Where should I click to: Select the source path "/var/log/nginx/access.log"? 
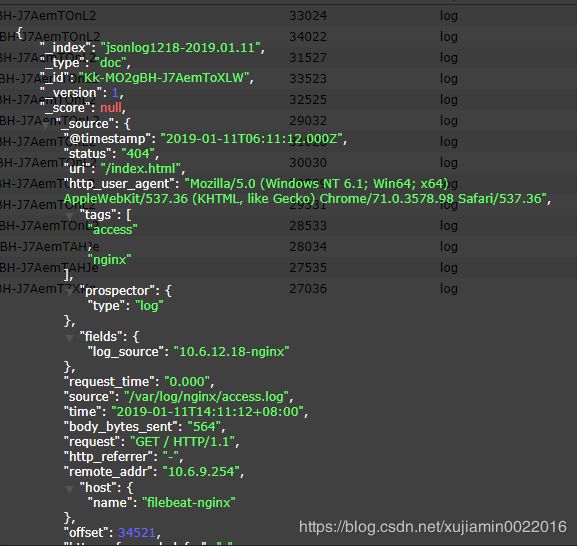[x=206, y=397]
